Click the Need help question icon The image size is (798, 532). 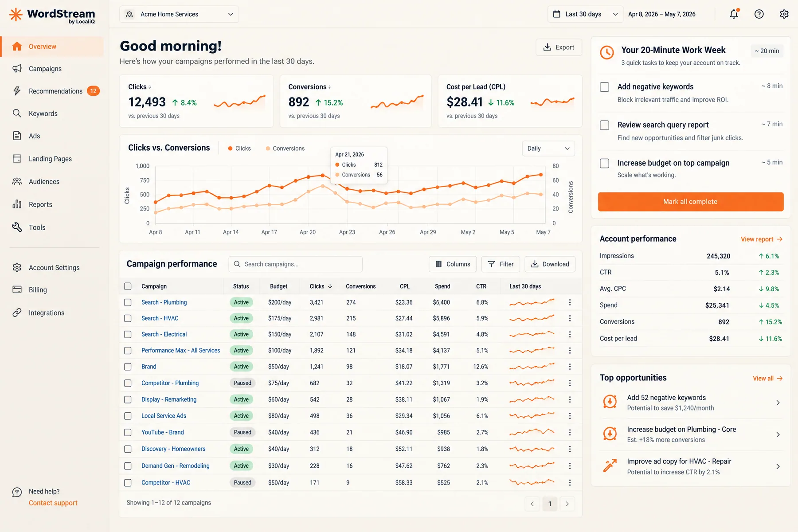click(17, 492)
